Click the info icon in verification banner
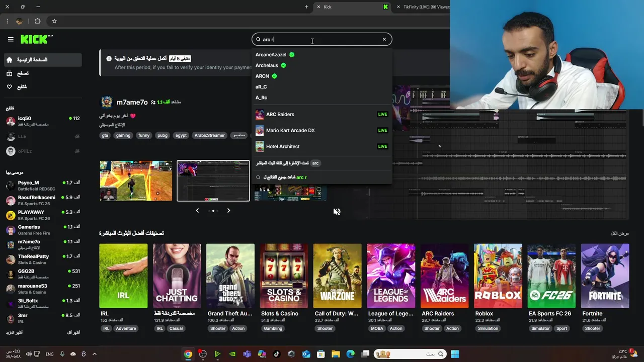This screenshot has width=644, height=362. [109, 58]
